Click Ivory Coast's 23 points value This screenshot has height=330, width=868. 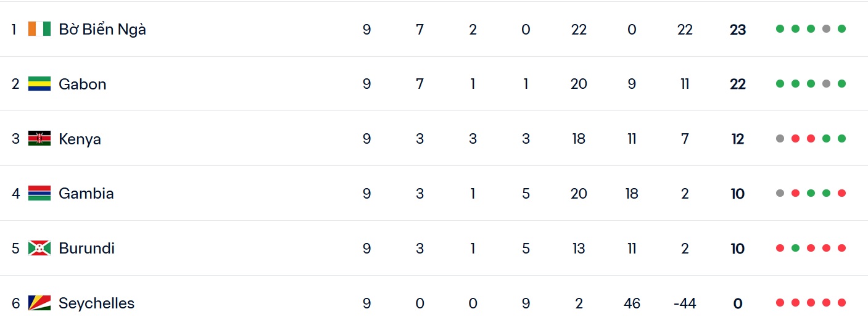(x=738, y=30)
